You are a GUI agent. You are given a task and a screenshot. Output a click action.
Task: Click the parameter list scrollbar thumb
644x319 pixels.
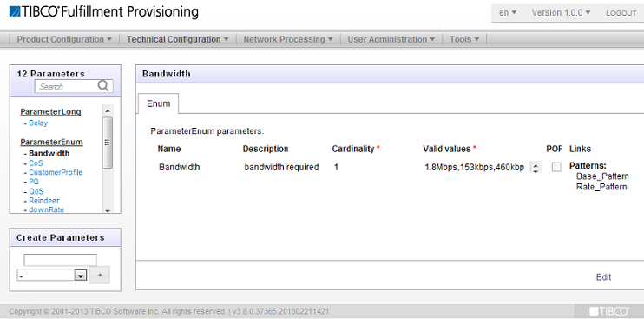click(x=108, y=143)
